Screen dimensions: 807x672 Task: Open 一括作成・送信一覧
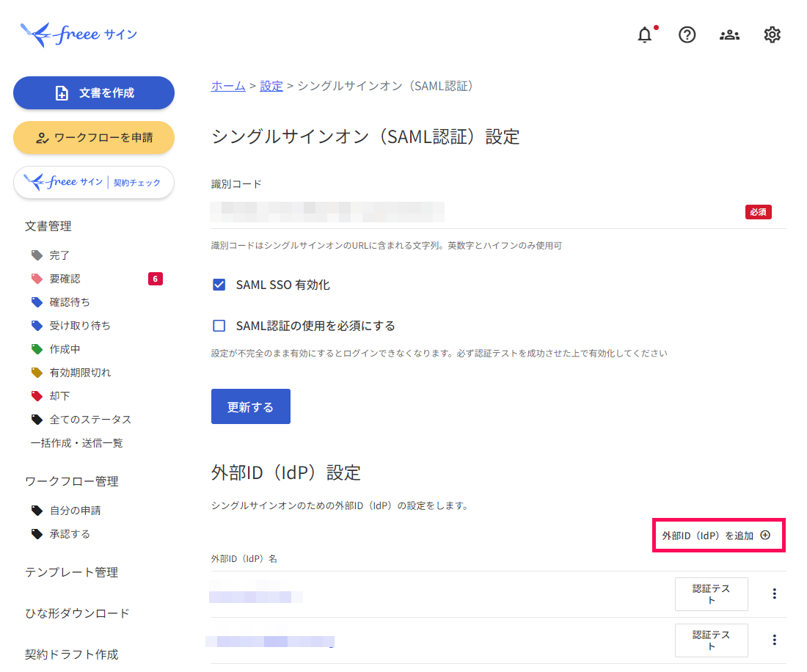tap(77, 443)
